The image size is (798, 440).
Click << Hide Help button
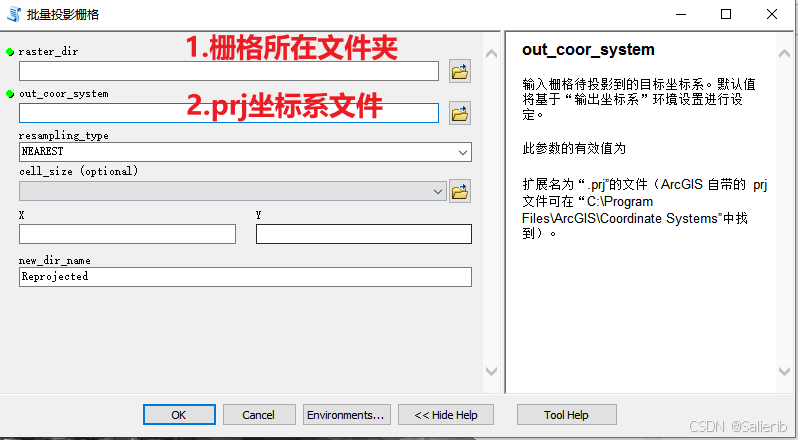pyautogui.click(x=446, y=415)
